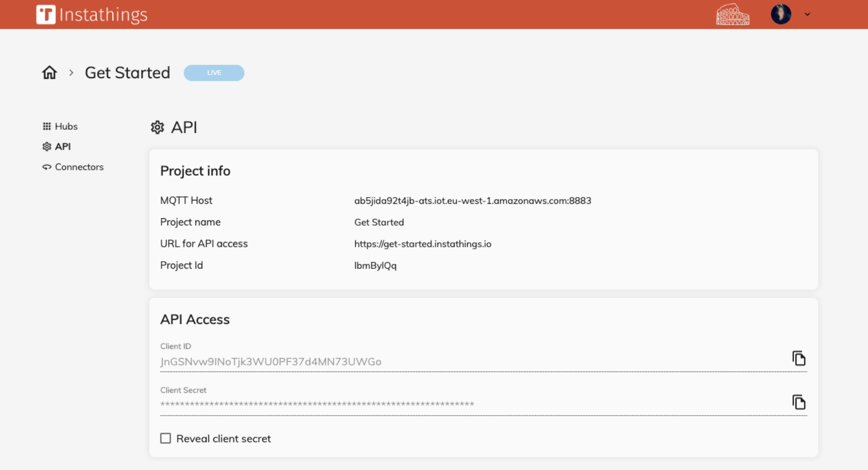Click the user profile avatar
868x470 pixels.
coord(781,14)
